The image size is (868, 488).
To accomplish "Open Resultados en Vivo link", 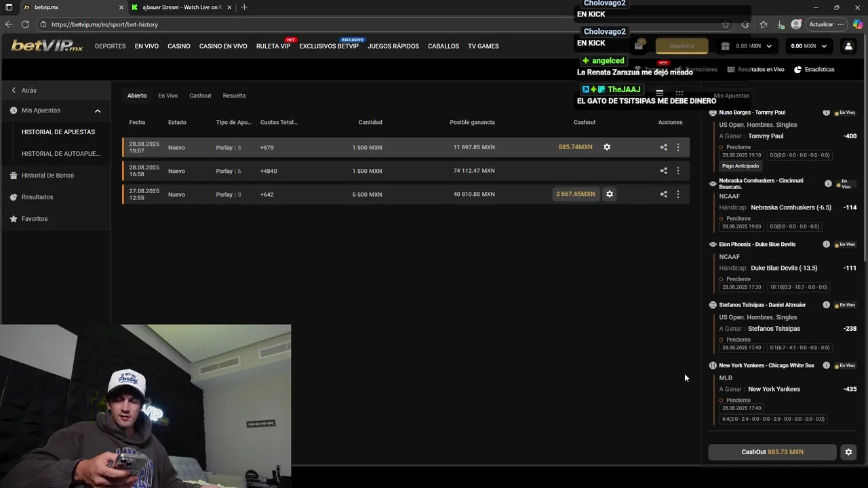I will pos(756,69).
